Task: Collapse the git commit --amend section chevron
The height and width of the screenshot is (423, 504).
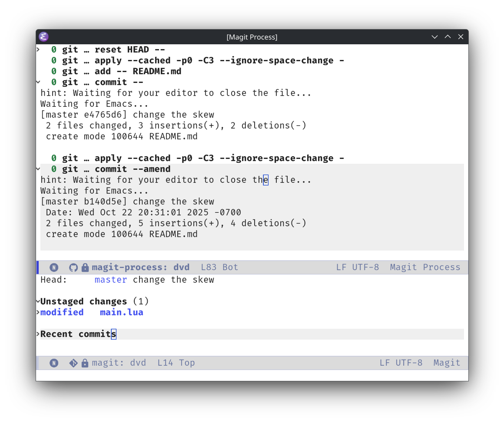Action: (38, 169)
